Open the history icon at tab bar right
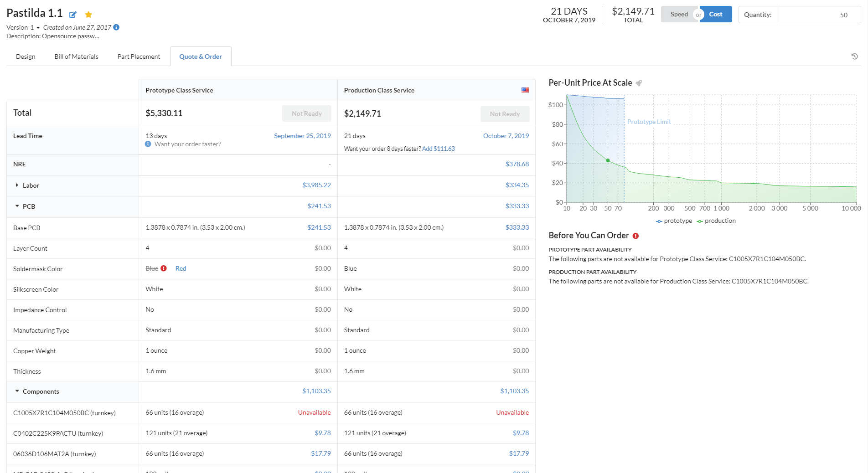This screenshot has width=868, height=473. (854, 57)
